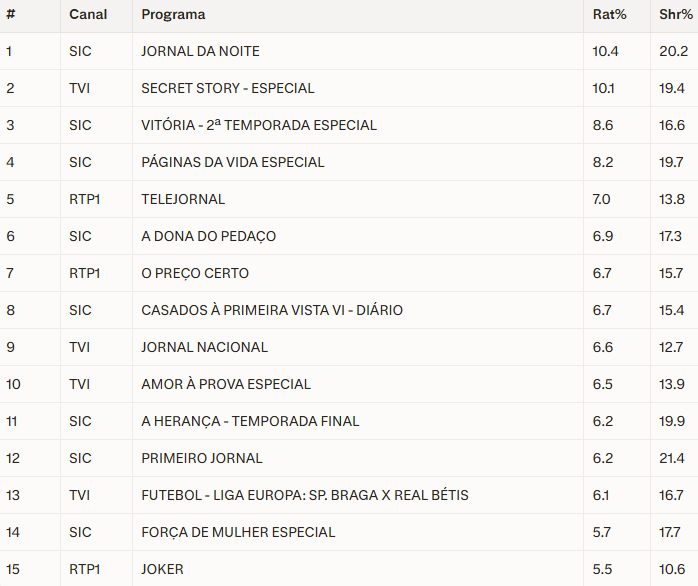Click the Canal column header
698x586 pixels.
(88, 14)
